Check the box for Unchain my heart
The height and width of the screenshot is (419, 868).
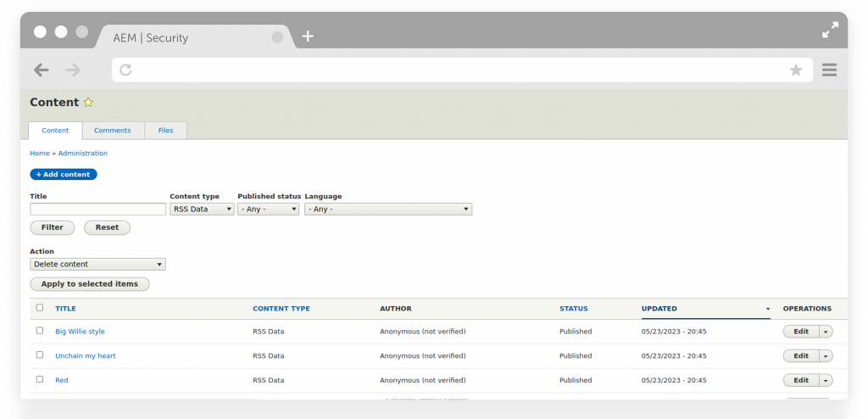40,355
